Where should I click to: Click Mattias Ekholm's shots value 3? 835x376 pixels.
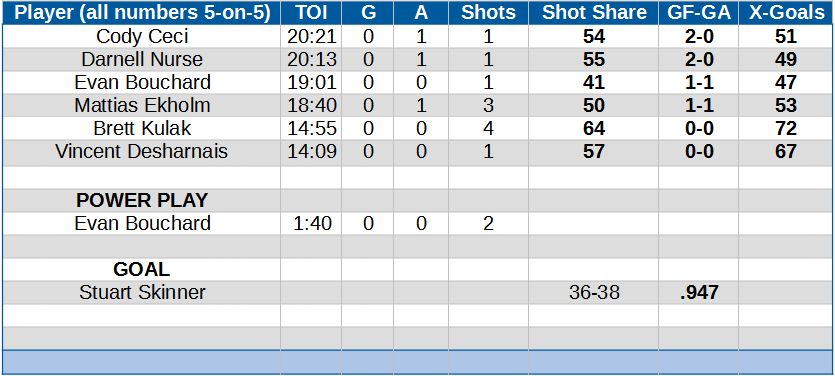click(x=488, y=105)
